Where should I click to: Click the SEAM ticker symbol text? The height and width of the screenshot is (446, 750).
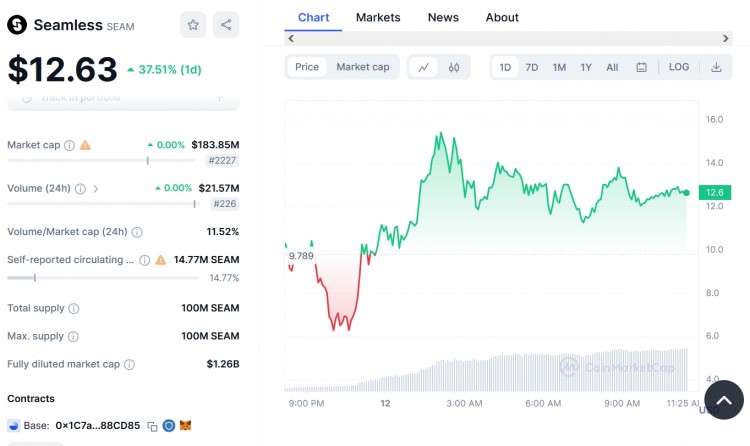point(121,27)
